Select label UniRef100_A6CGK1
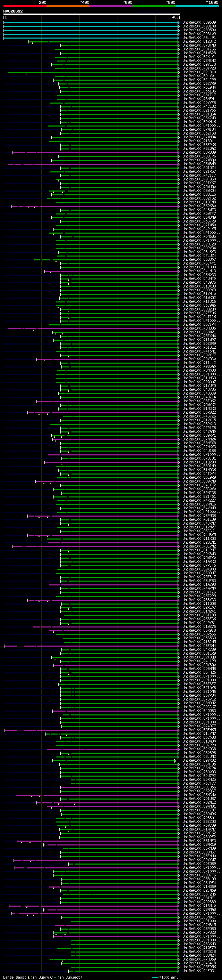Screen dimensions: 222x980 [199, 531]
